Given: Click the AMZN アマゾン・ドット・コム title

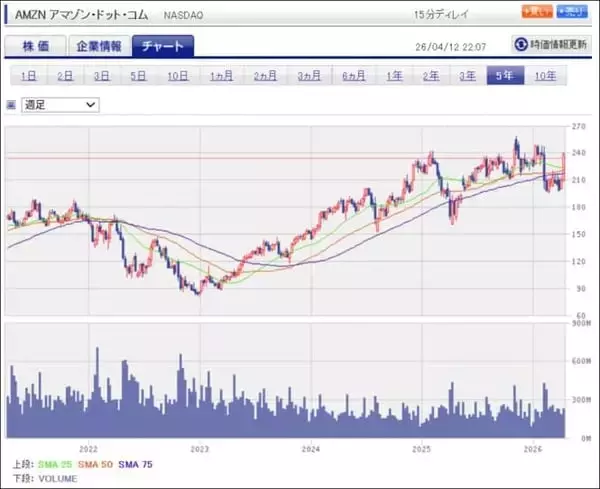Looking at the screenshot, I should tap(81, 15).
